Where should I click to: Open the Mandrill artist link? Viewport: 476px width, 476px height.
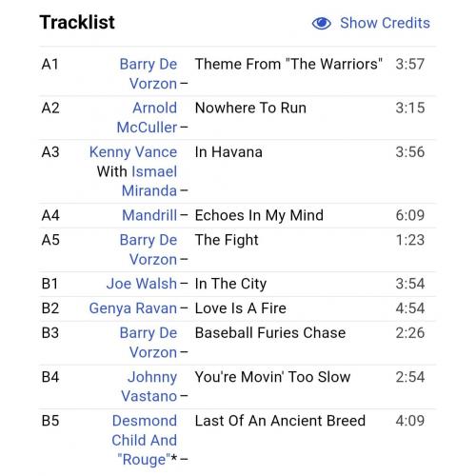pyautogui.click(x=149, y=215)
